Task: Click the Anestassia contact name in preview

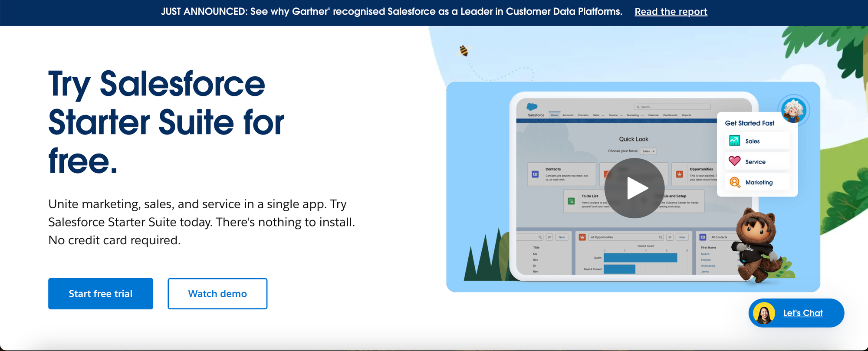Action: (x=708, y=266)
